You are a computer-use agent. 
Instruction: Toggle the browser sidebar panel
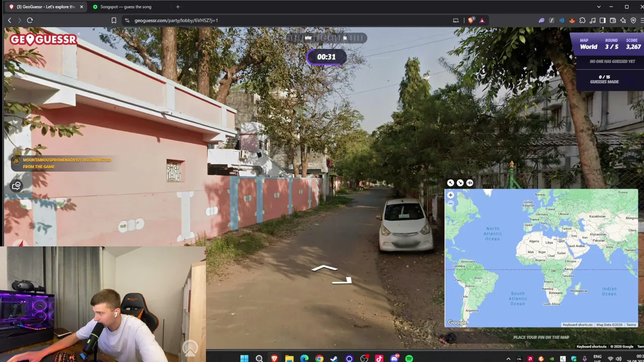(603, 20)
